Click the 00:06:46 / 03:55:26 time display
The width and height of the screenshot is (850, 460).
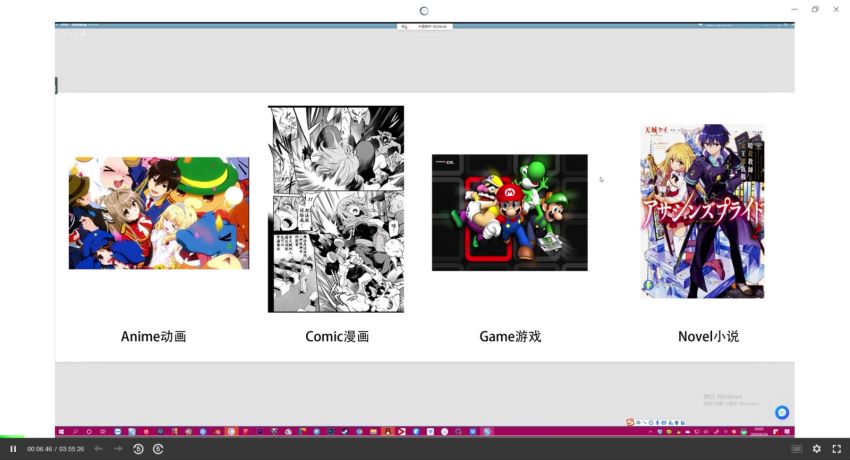(56, 449)
